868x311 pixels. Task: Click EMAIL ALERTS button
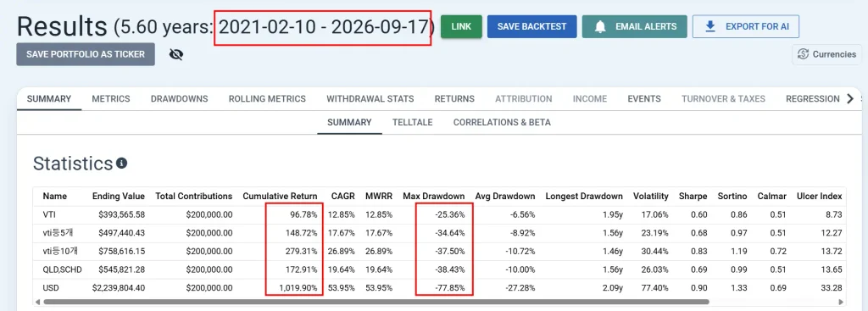point(634,26)
